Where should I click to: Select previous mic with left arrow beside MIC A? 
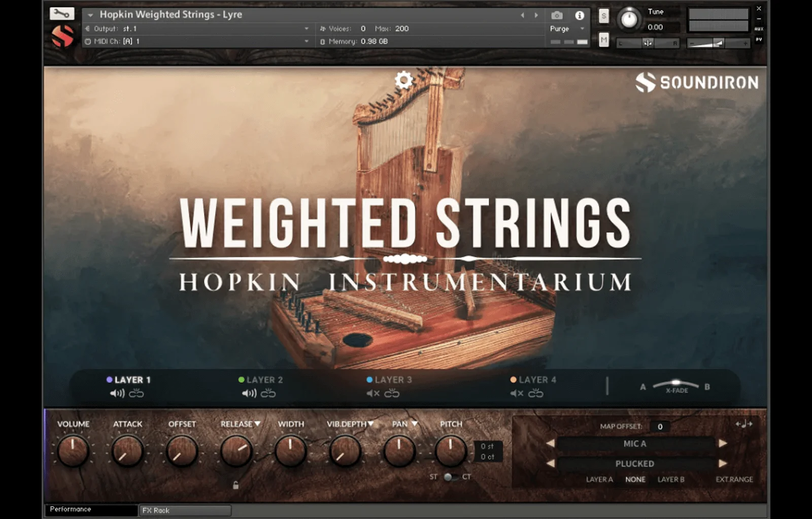(550, 443)
